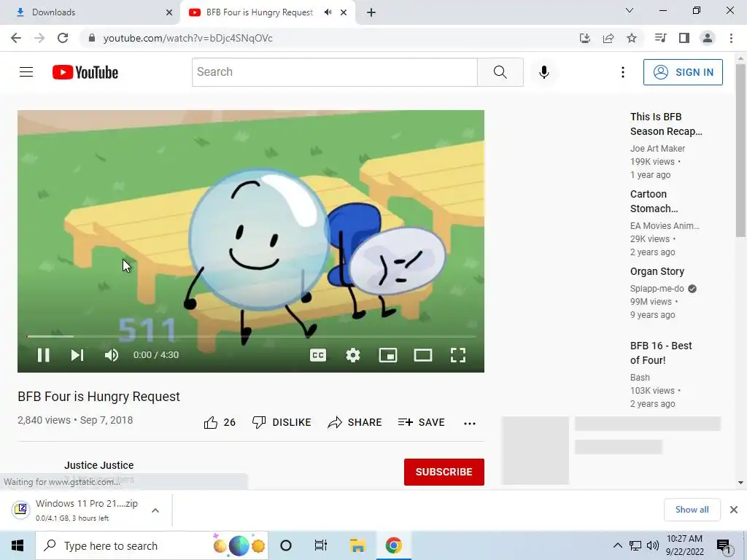Search with your voice microphone
747x560 pixels.
point(544,72)
